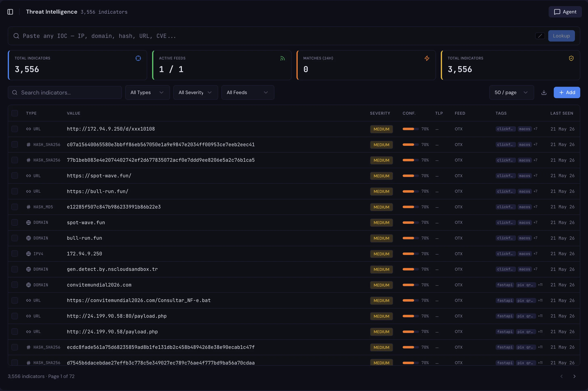Expand +11 tags on convitemundial2026.com domain row
Viewport: 588px width, 391px height.
click(540, 285)
